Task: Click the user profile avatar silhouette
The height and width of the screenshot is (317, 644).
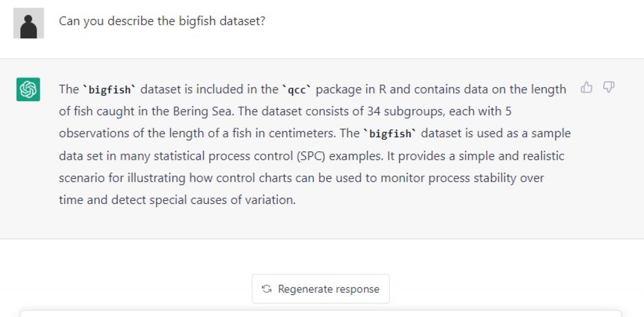Action: 29,23
